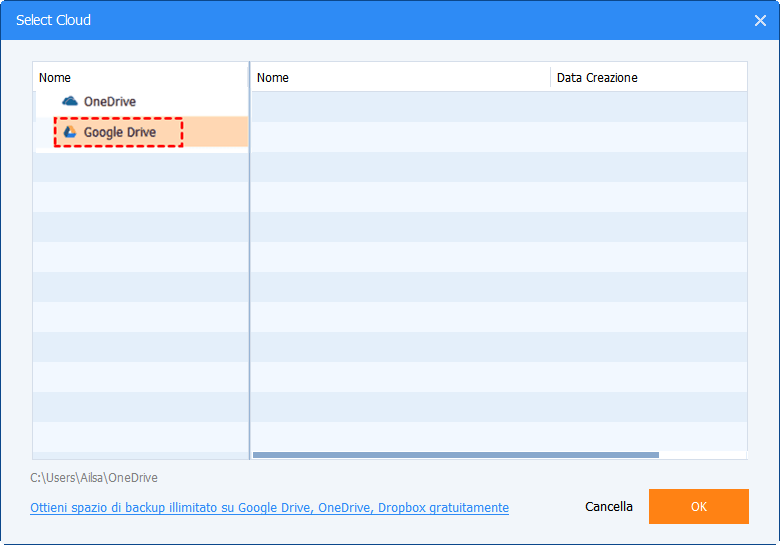Screen dimensions: 780x545
Task: Sort by Nome in right pane header
Action: pos(400,77)
